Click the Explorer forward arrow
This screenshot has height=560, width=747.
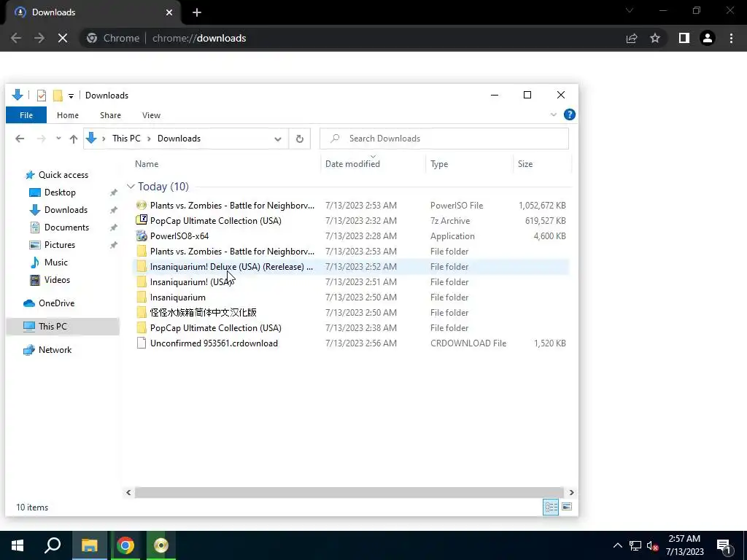click(42, 139)
